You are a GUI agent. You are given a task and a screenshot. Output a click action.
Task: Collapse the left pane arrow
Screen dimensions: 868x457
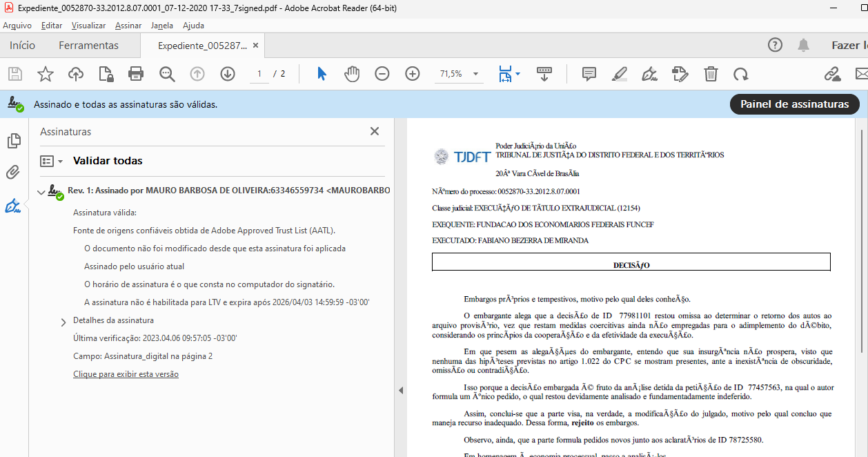point(400,391)
